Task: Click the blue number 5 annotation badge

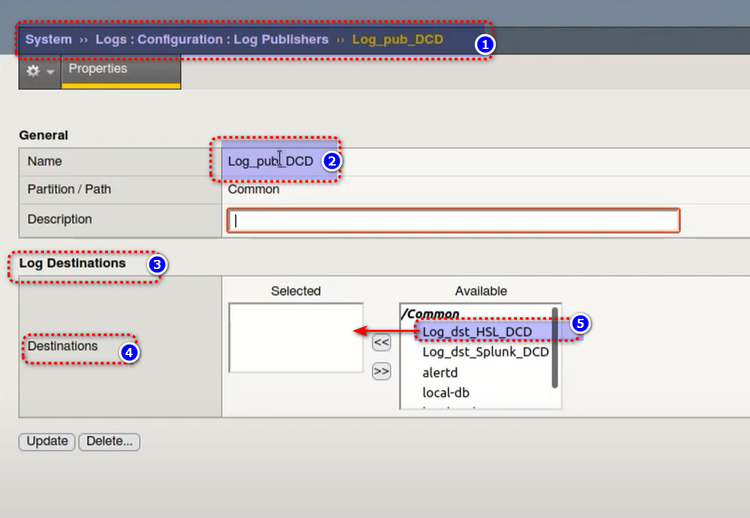Action: pyautogui.click(x=580, y=324)
